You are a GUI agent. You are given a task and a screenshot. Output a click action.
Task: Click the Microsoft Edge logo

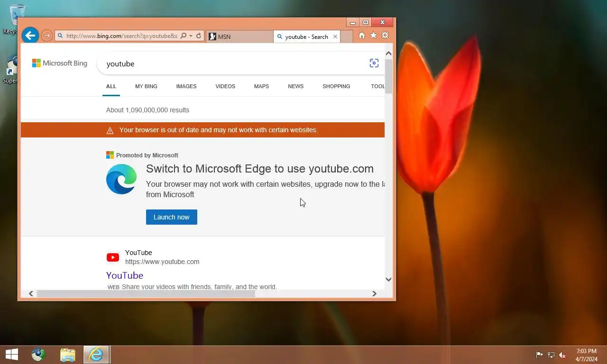pos(121,179)
